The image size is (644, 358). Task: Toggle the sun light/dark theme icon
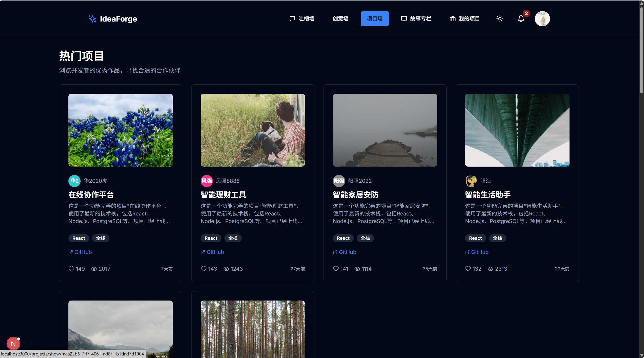(500, 19)
